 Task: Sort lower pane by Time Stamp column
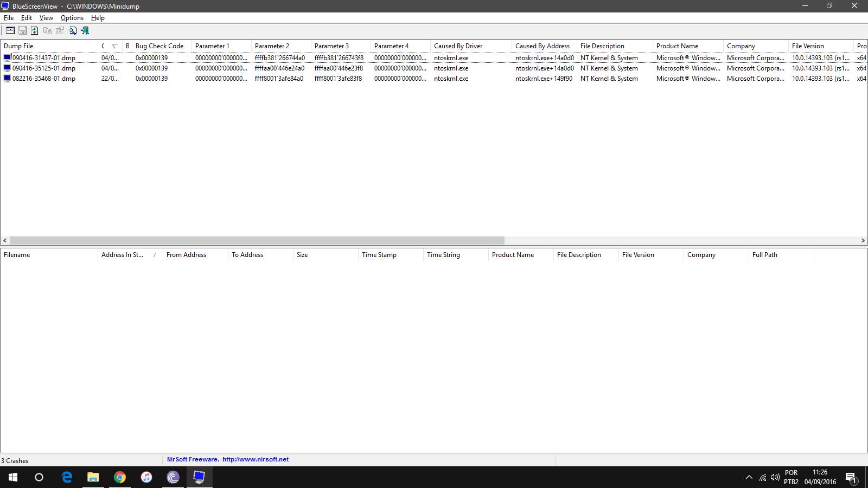[x=391, y=255]
